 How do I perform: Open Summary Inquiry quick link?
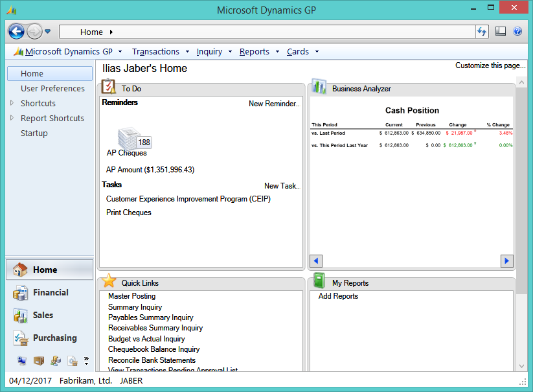tap(135, 307)
